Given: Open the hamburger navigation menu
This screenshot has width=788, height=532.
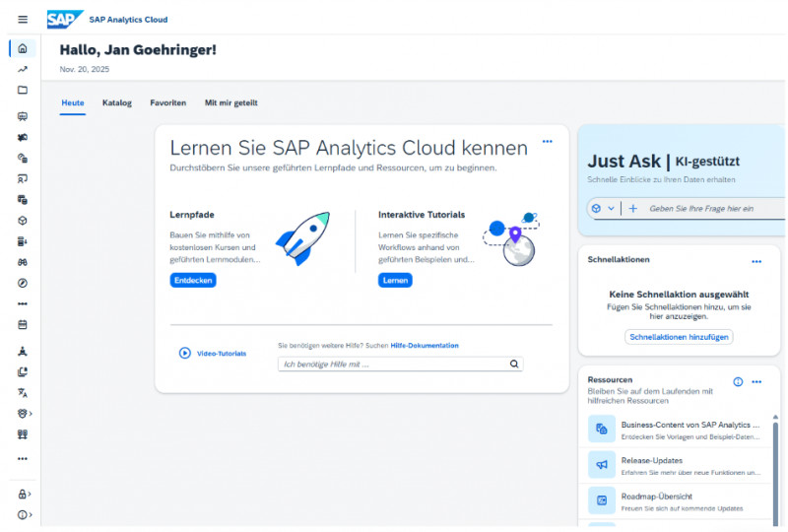Looking at the screenshot, I should 23,19.
